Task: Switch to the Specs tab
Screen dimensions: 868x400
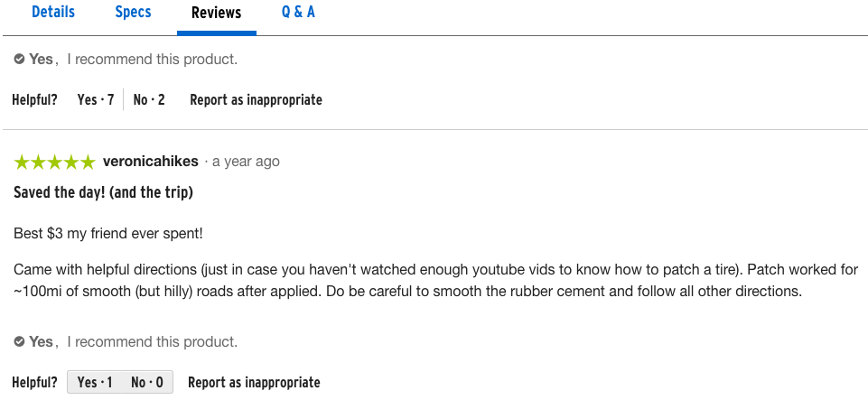Action: coord(133,13)
